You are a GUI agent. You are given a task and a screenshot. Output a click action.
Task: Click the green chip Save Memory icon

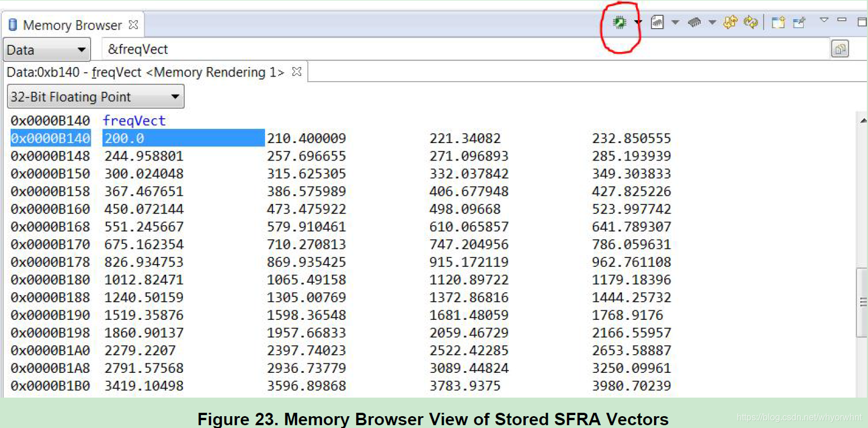coord(620,23)
